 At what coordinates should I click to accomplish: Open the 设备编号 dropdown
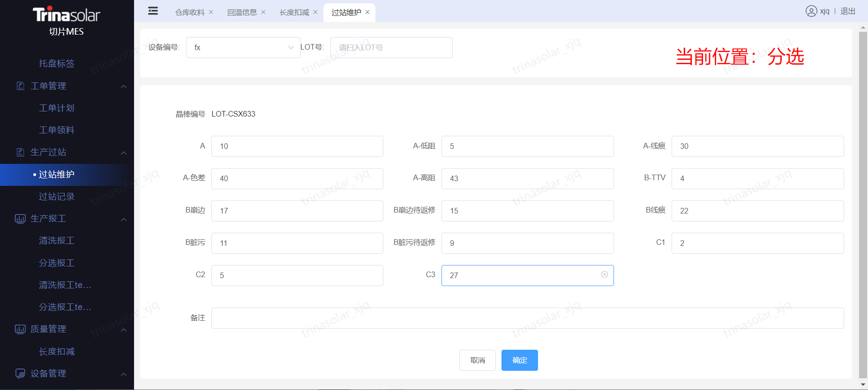point(243,47)
